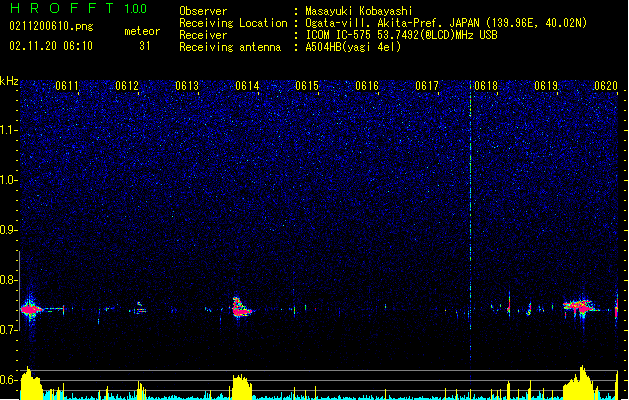Click the ICOM IC-575 receiver text
629x400 pixels.
pyautogui.click(x=401, y=35)
